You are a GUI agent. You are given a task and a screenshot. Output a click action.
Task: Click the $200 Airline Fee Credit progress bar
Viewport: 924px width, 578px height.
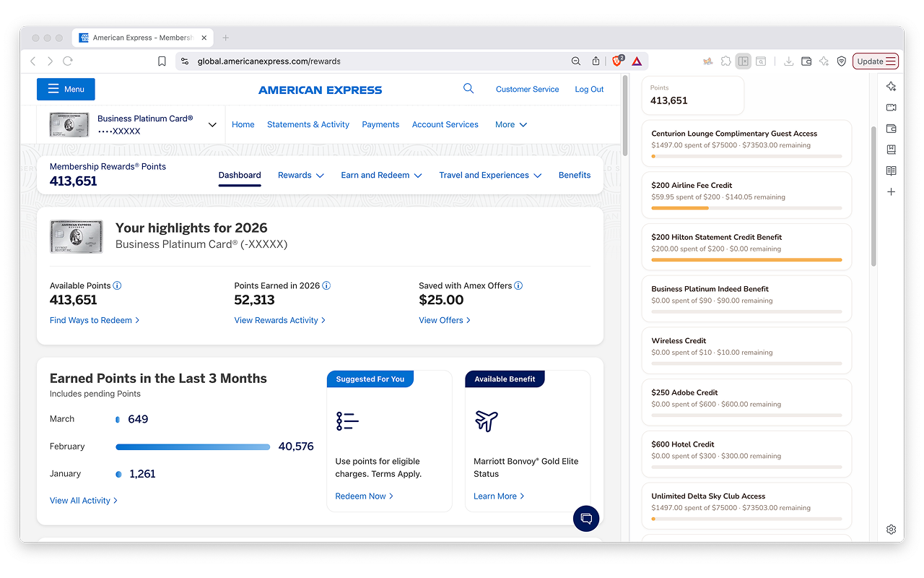pyautogui.click(x=746, y=208)
